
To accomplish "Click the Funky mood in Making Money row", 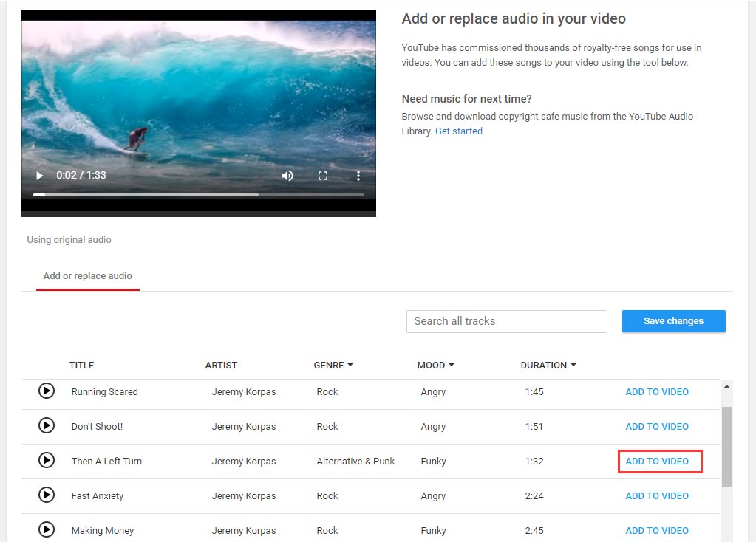I will tap(433, 530).
